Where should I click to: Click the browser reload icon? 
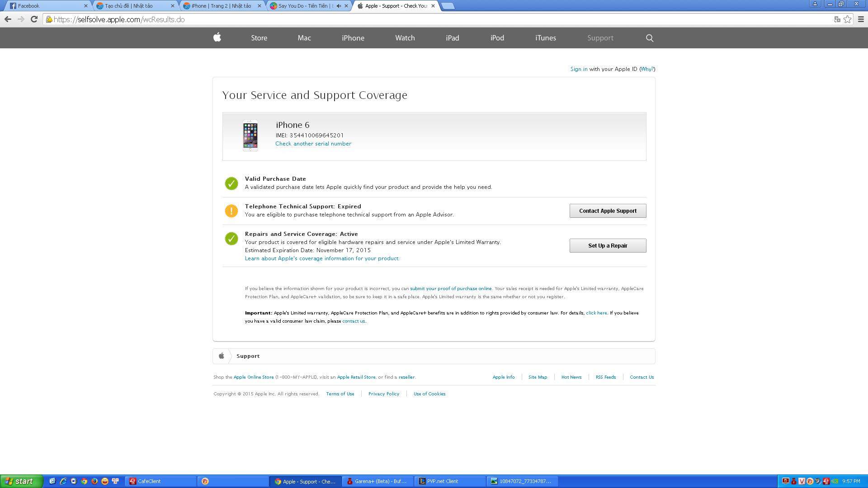coord(34,19)
